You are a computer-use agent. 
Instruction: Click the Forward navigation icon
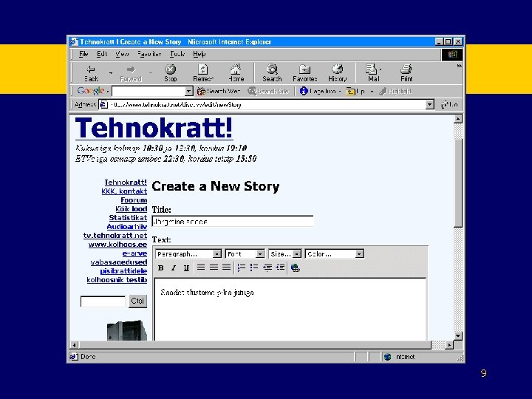tap(131, 73)
